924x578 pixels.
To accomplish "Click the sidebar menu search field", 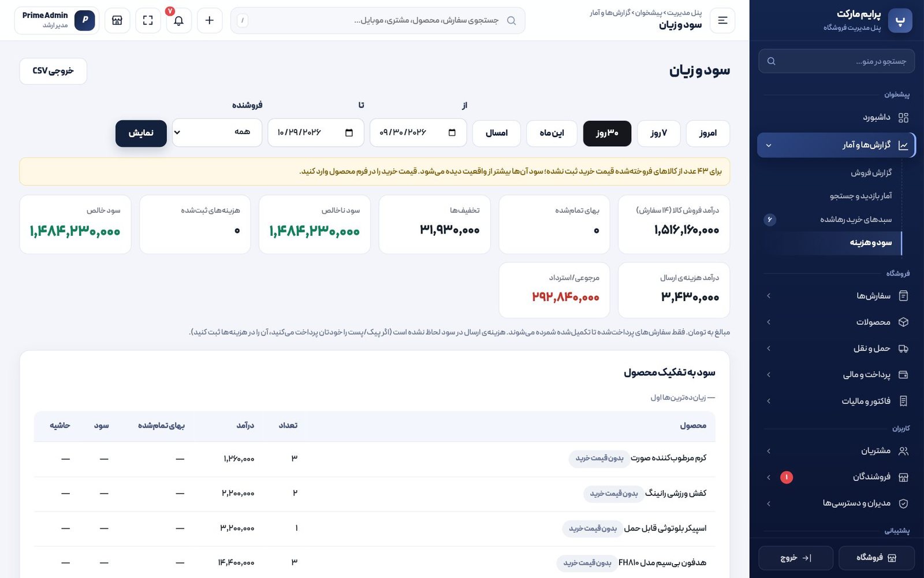I will (x=836, y=61).
